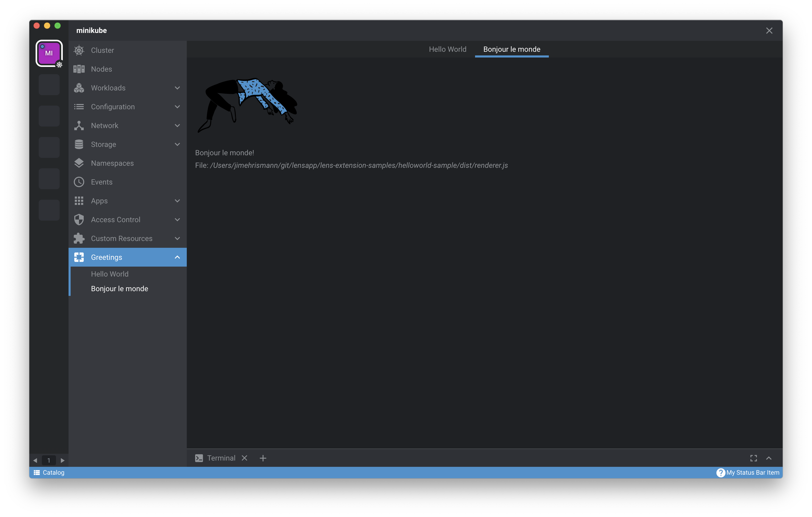Open Namespaces from the sidebar icon
The image size is (812, 517).
pyautogui.click(x=79, y=163)
